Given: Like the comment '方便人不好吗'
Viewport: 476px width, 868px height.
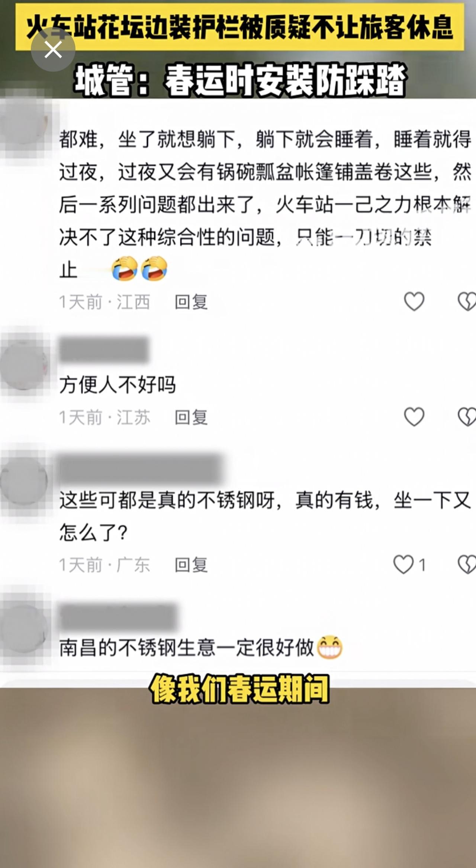Looking at the screenshot, I should [x=414, y=416].
